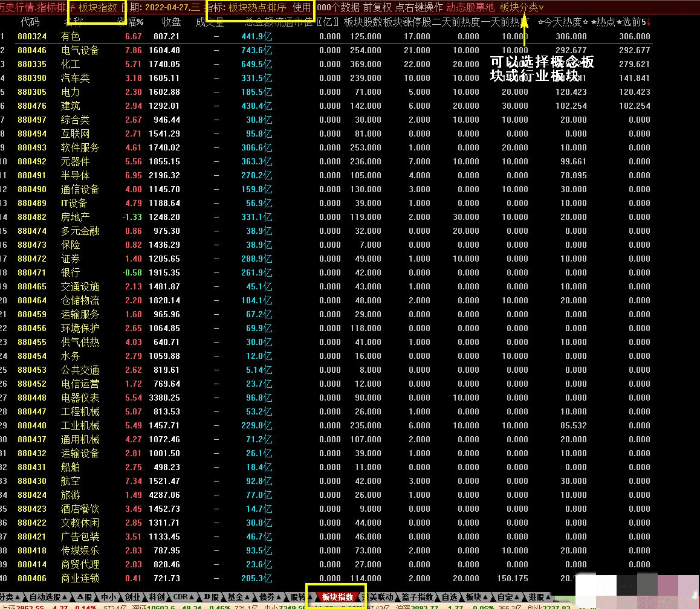Go to the 自选 tab
The height and width of the screenshot is (609, 700).
449,597
